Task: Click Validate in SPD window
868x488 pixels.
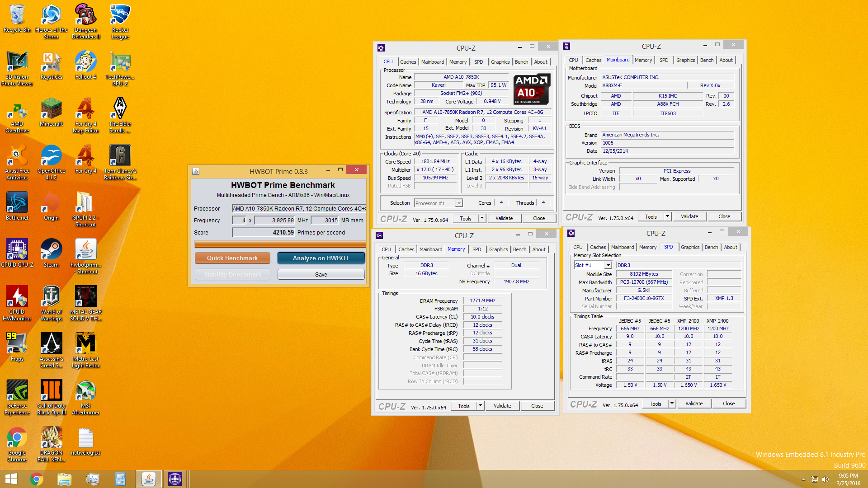Action: click(694, 404)
